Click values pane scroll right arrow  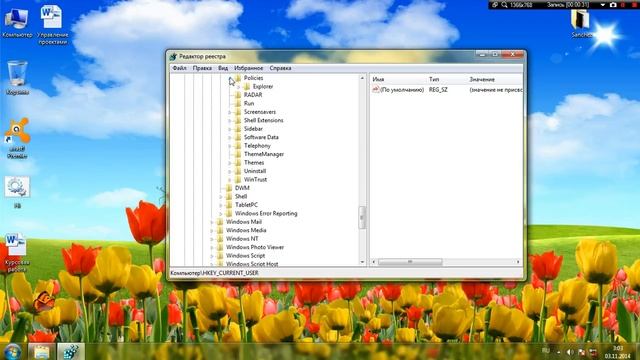(518, 262)
